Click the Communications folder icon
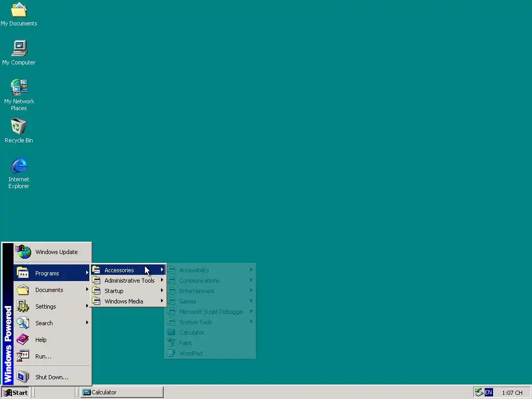This screenshot has height=399, width=532. pos(171,280)
